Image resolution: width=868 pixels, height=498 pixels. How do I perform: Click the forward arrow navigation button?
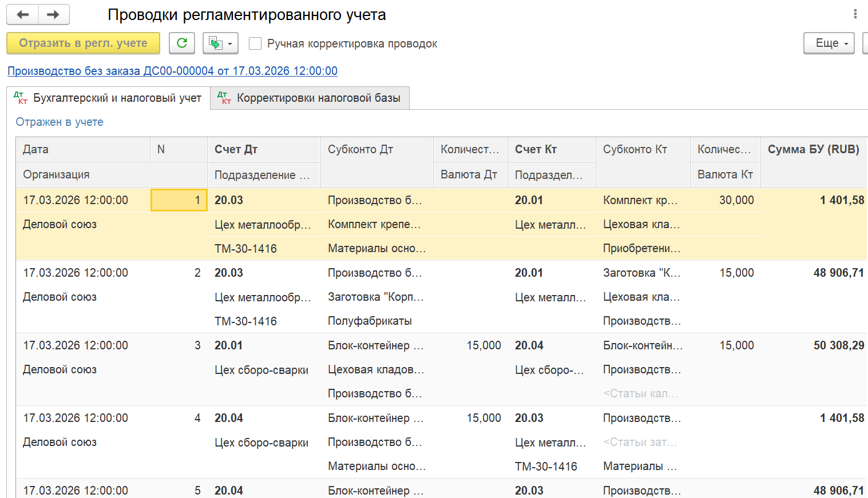pyautogui.click(x=54, y=15)
